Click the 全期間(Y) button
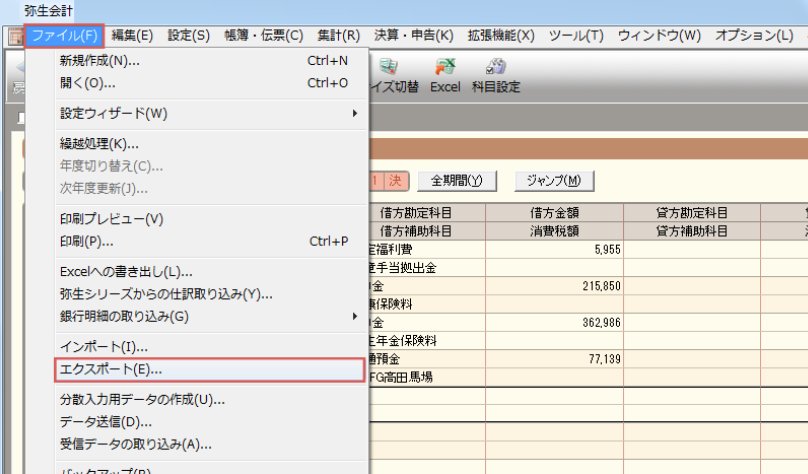Image resolution: width=808 pixels, height=474 pixels. click(x=457, y=181)
